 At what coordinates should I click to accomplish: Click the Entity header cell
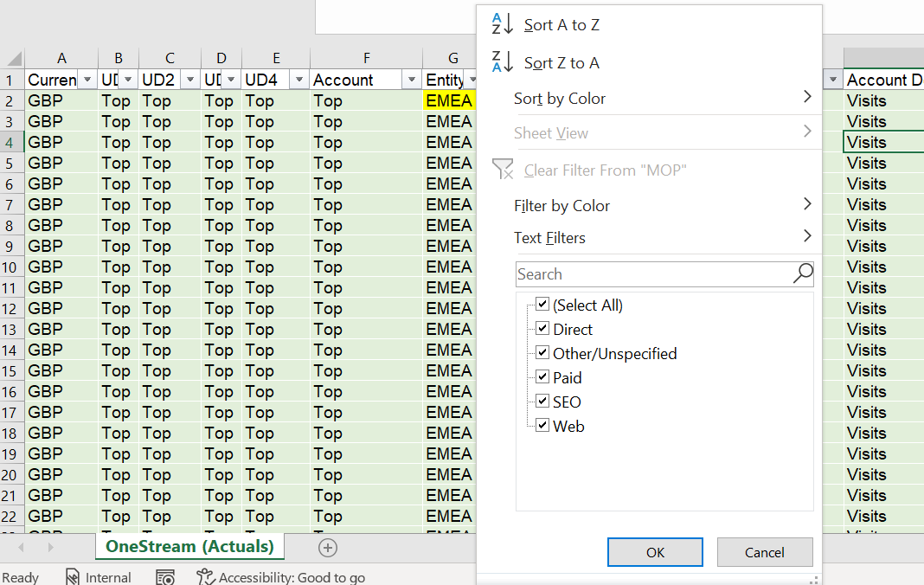[x=444, y=80]
